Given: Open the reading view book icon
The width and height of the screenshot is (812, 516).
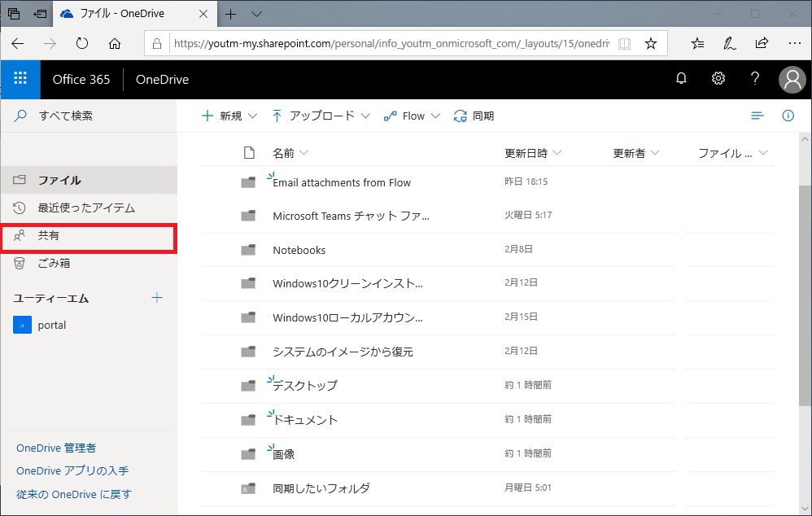Looking at the screenshot, I should 625,43.
